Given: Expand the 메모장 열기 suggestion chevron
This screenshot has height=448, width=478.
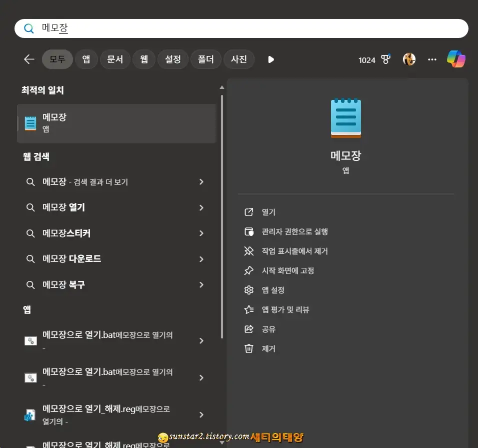Looking at the screenshot, I should click(201, 207).
